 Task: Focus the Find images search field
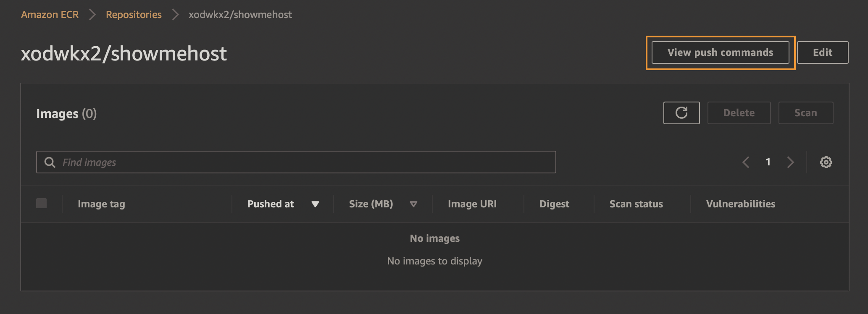[x=296, y=162]
